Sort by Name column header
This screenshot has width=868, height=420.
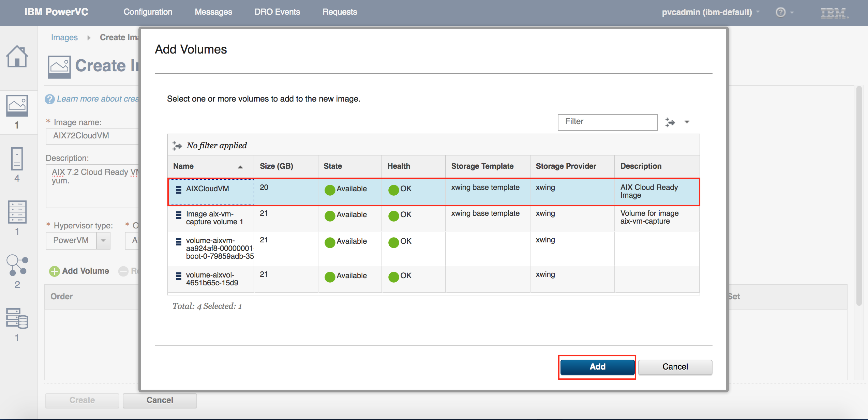pos(211,166)
